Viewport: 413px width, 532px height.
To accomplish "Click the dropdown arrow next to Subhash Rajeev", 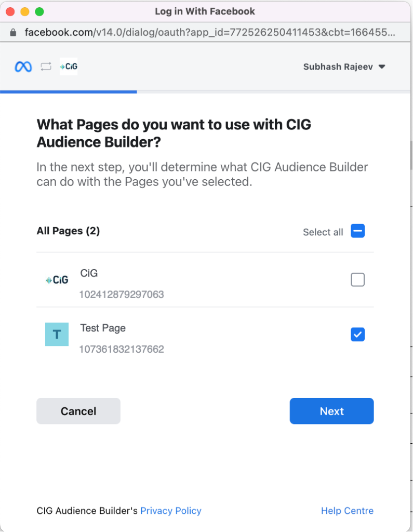I will pyautogui.click(x=382, y=67).
